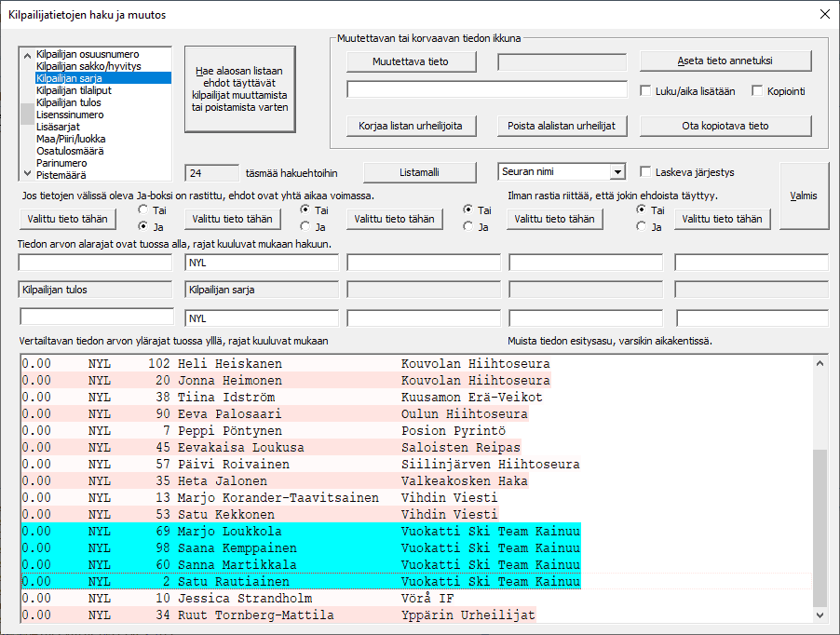840x635 pixels.
Task: Select the first Tai radio button
Action: tap(142, 210)
